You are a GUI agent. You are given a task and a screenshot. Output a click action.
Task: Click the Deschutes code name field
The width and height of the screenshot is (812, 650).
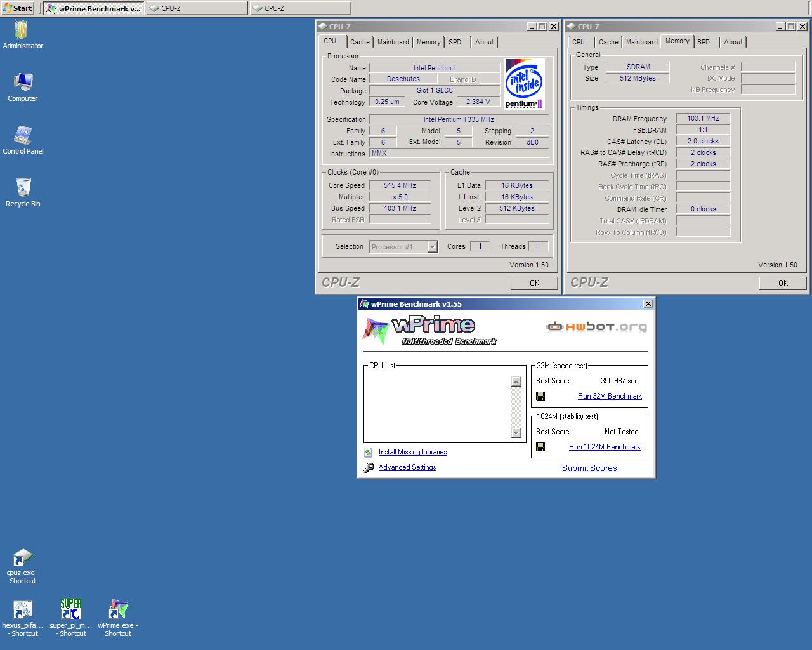pyautogui.click(x=403, y=79)
